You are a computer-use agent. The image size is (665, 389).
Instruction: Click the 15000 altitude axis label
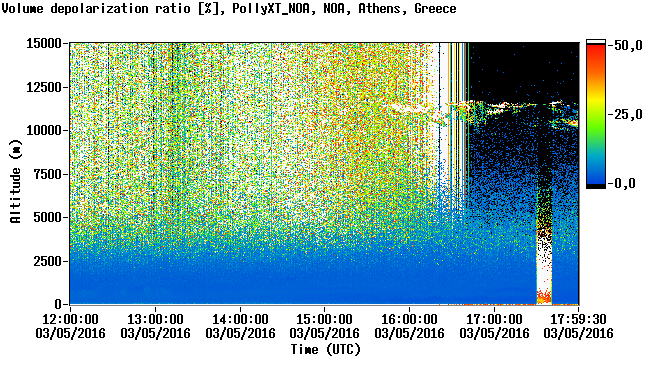coord(44,43)
